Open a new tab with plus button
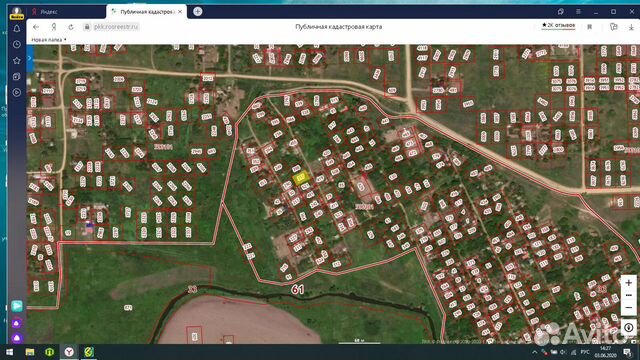640x360 pixels. (197, 11)
